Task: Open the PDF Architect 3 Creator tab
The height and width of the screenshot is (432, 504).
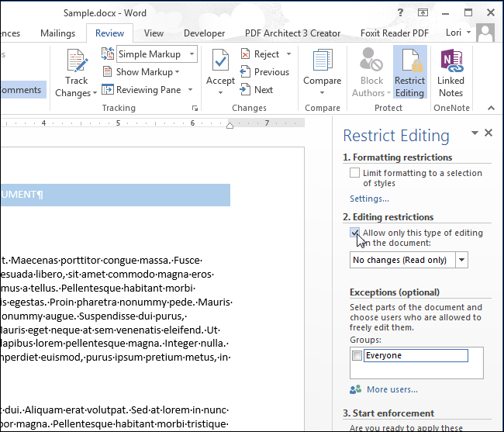Action: 292,33
